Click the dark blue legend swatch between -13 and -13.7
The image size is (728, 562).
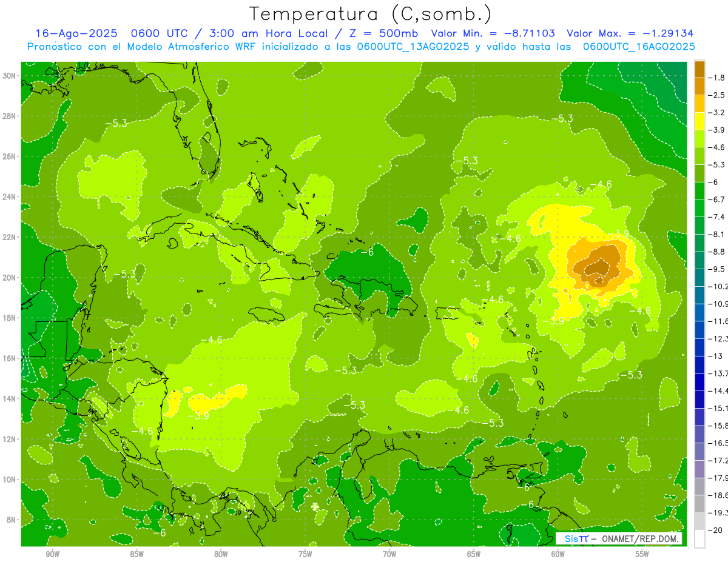pos(699,364)
